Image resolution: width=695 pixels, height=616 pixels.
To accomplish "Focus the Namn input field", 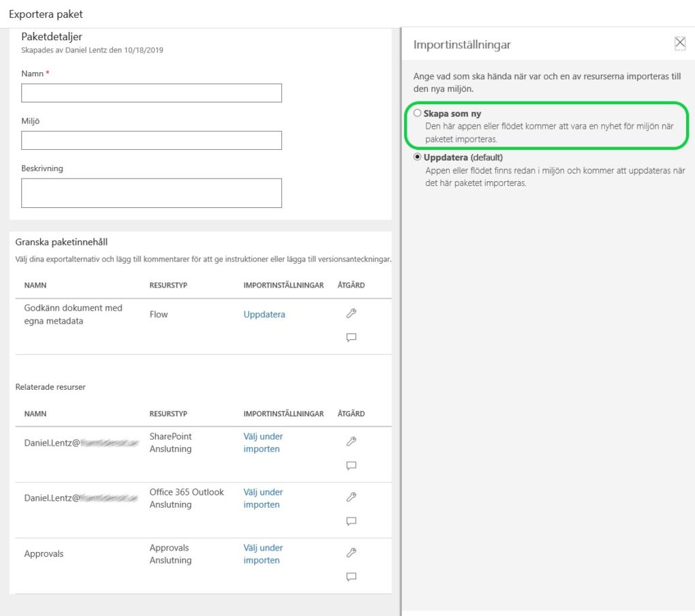I will tap(151, 93).
